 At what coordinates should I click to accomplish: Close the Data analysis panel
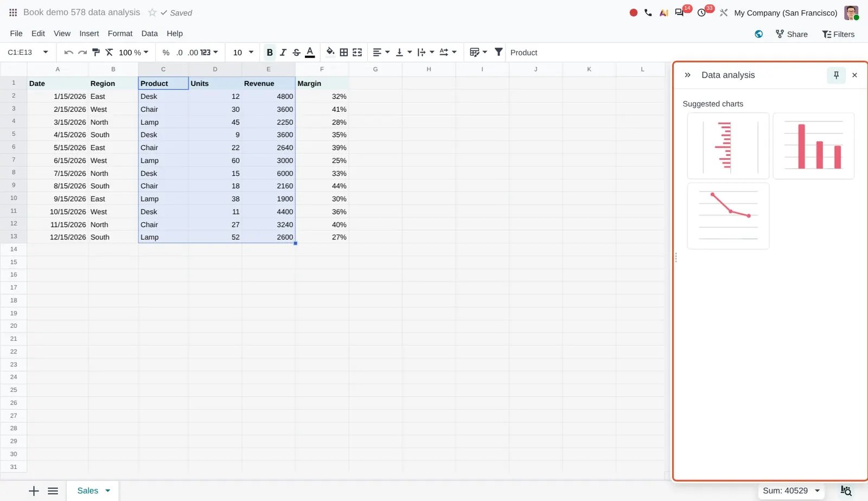point(854,75)
